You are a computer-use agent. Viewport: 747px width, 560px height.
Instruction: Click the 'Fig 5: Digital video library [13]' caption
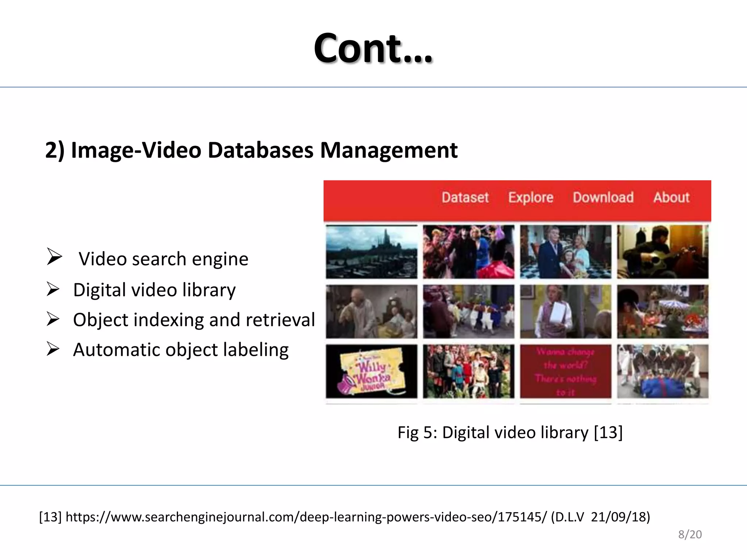[510, 433]
